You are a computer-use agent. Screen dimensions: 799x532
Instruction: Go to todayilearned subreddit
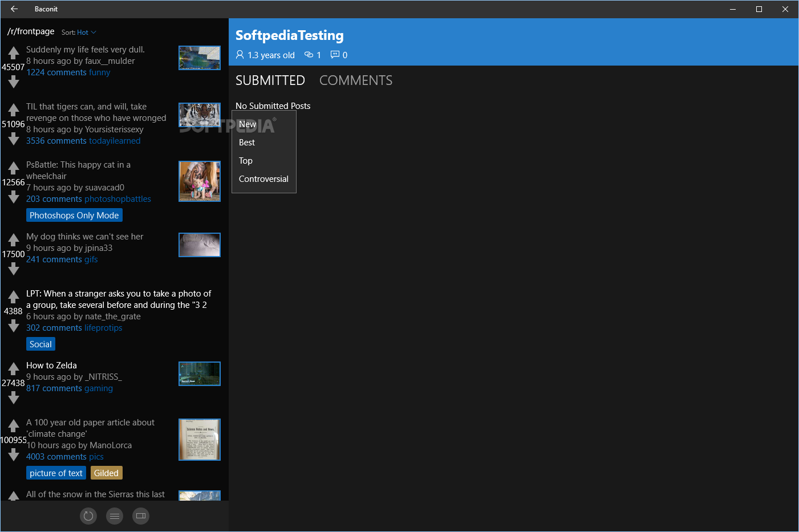coord(115,141)
